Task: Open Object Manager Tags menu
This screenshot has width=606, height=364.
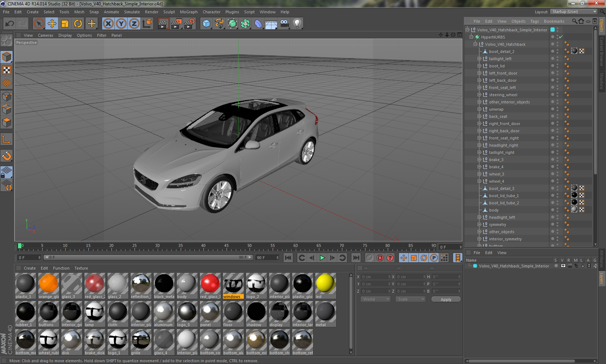Action: click(x=535, y=21)
